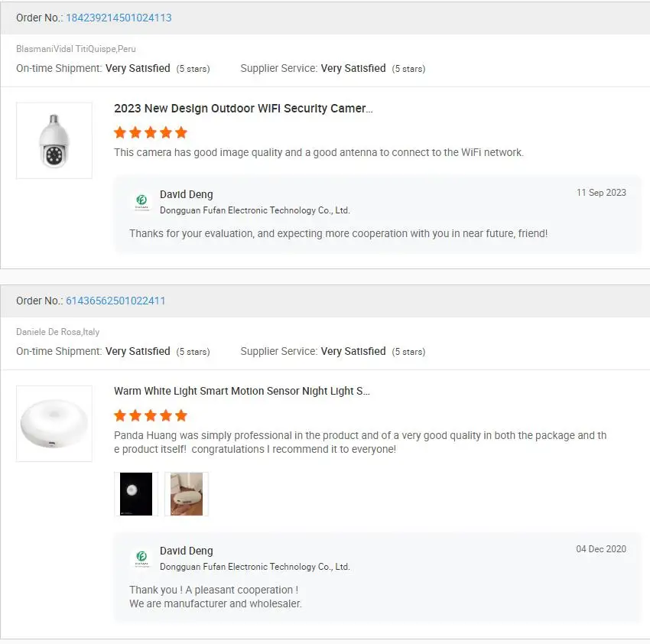Click reviewer name Daniele De Rosa, Italy
Screen dimensions: 650x644
click(x=58, y=332)
